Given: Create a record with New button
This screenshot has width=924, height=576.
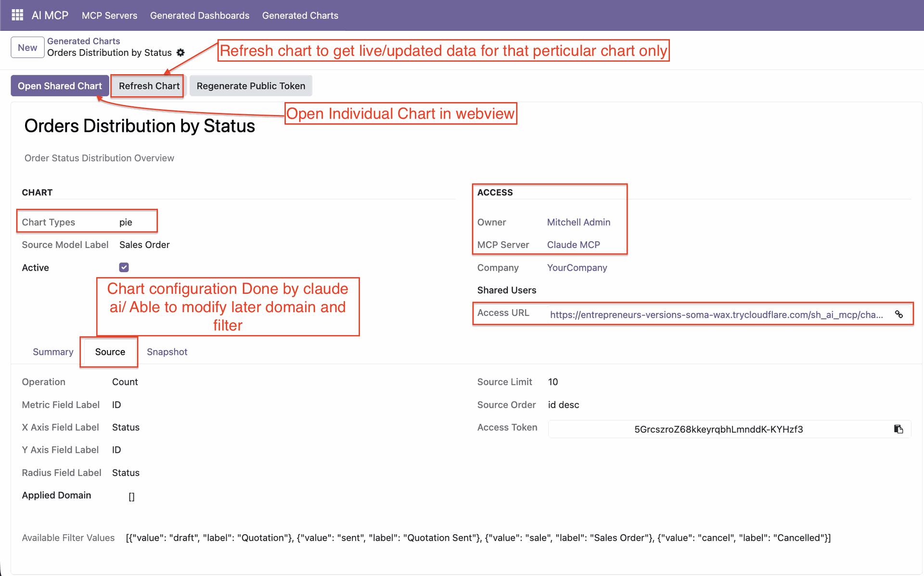Looking at the screenshot, I should click(x=27, y=47).
